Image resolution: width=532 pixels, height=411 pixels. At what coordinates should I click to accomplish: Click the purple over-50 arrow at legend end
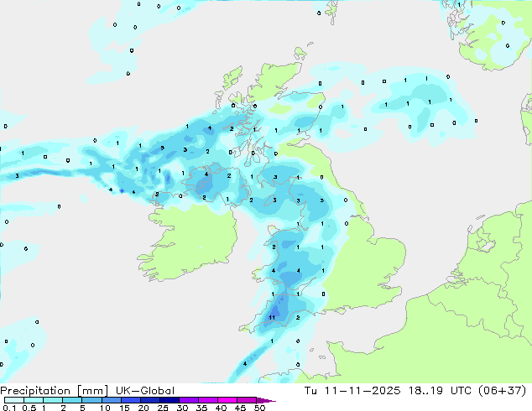tap(266, 400)
